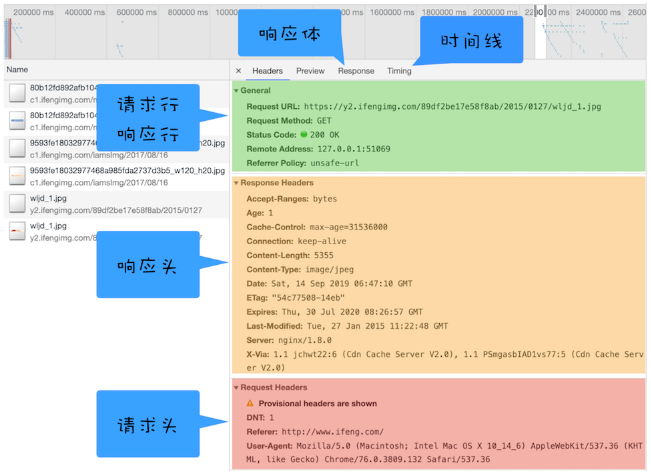651x473 pixels.
Task: Select the wljd_1.jpg request with red thumbnail
Action: [x=117, y=232]
